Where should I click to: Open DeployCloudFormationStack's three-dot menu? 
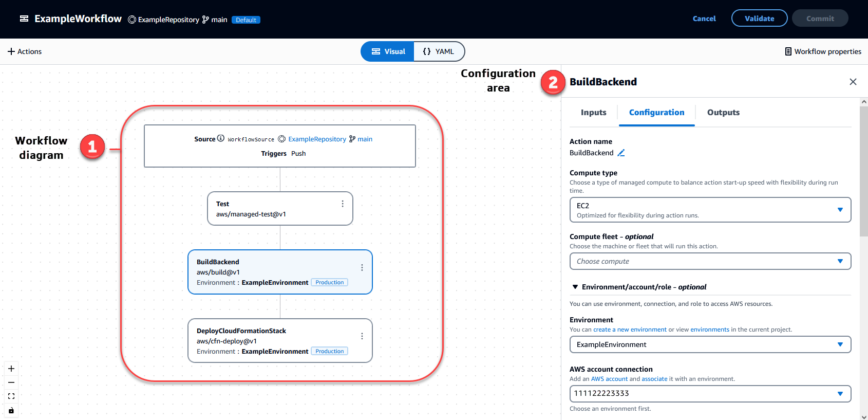click(362, 336)
